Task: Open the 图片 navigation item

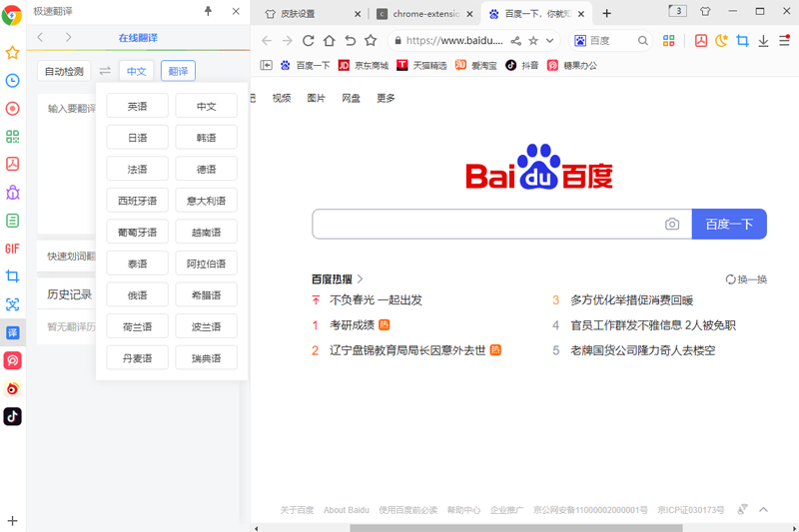Action: [316, 98]
